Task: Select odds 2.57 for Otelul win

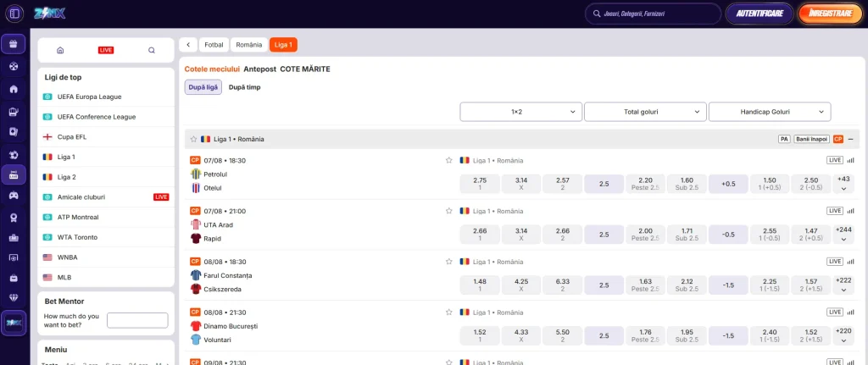Action: (x=563, y=184)
